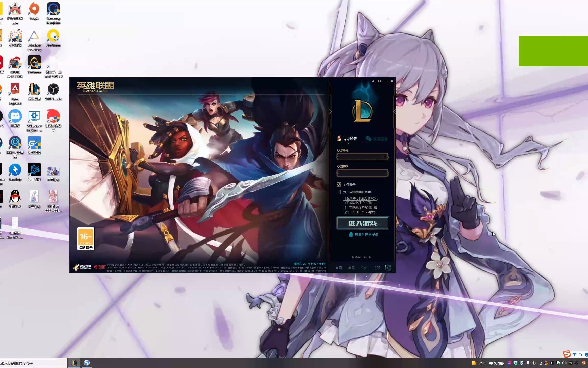Uncheck the 记住账号 checkbox
The width and height of the screenshot is (588, 368).
(x=339, y=184)
